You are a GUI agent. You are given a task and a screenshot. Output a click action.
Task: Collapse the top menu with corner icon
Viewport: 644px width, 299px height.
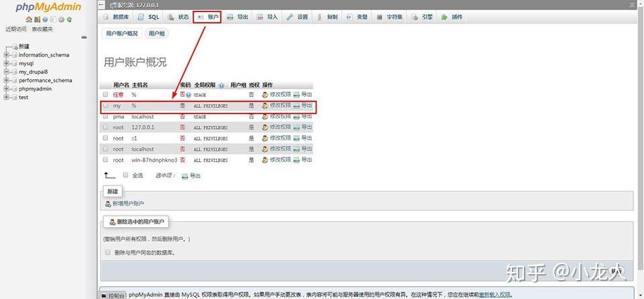pos(632,5)
